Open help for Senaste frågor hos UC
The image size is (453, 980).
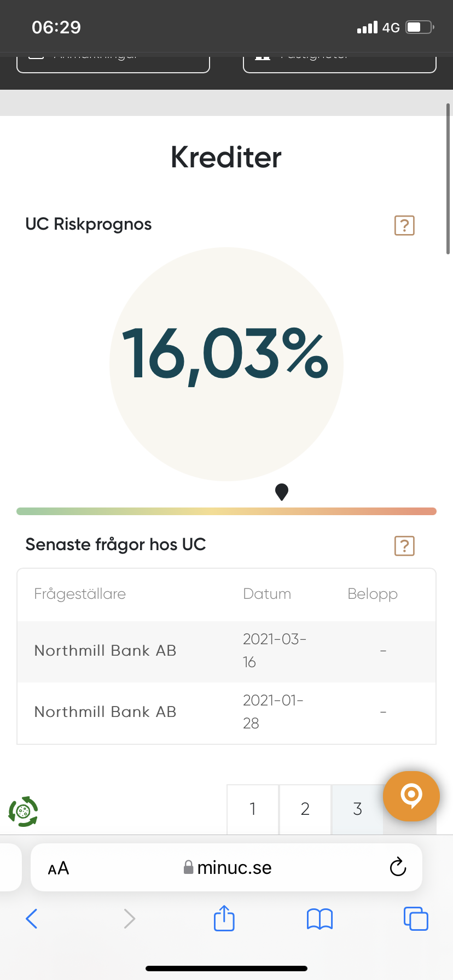[404, 546]
